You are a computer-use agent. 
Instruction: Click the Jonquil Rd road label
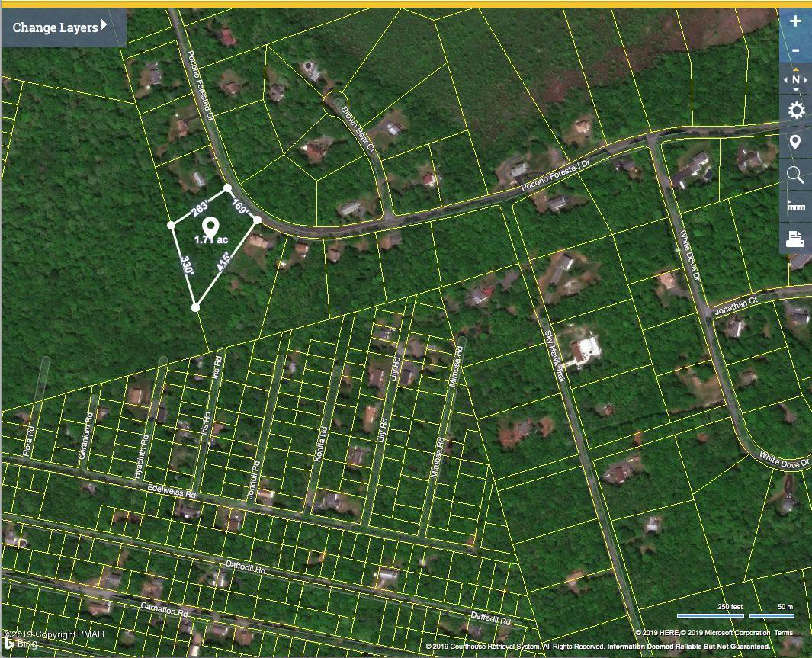coord(253,480)
